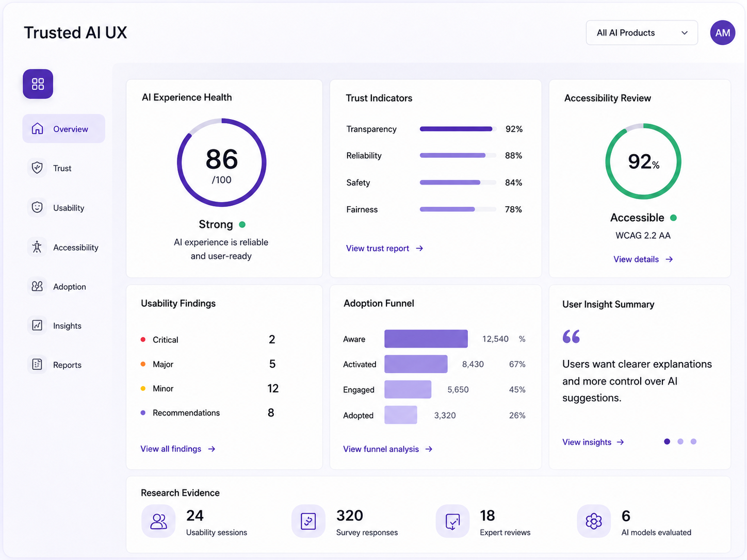
Task: Click the Usability sessions people icon
Action: pyautogui.click(x=158, y=521)
